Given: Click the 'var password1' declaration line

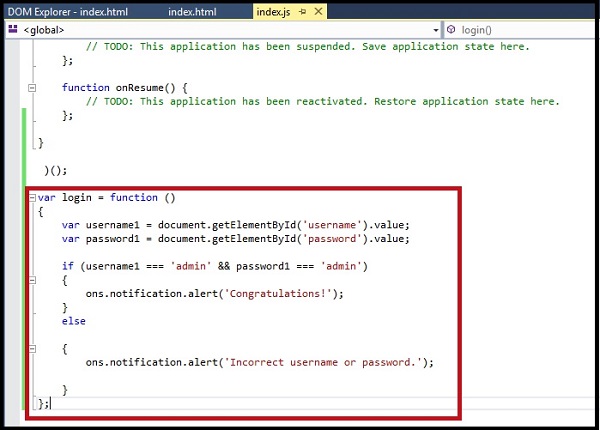Looking at the screenshot, I should [x=235, y=239].
